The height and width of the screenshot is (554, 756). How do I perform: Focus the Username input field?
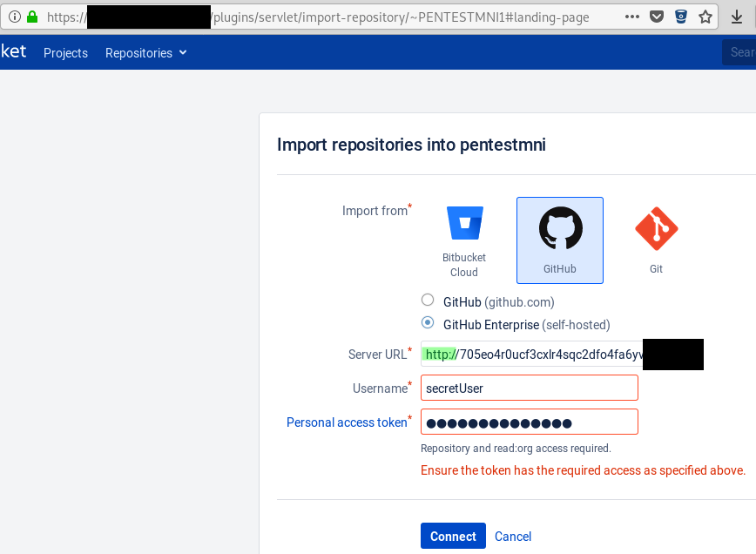[x=530, y=388]
